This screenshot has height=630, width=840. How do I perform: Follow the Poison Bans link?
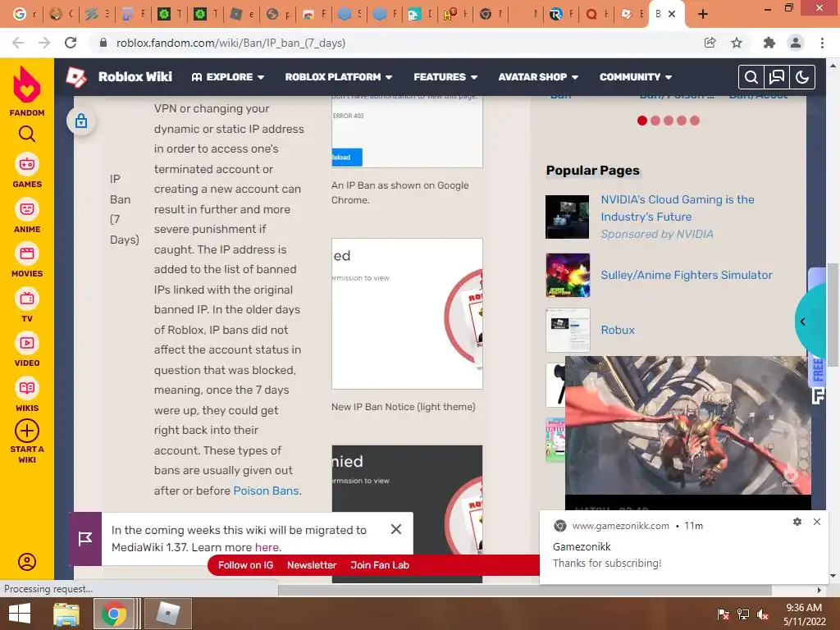[266, 491]
